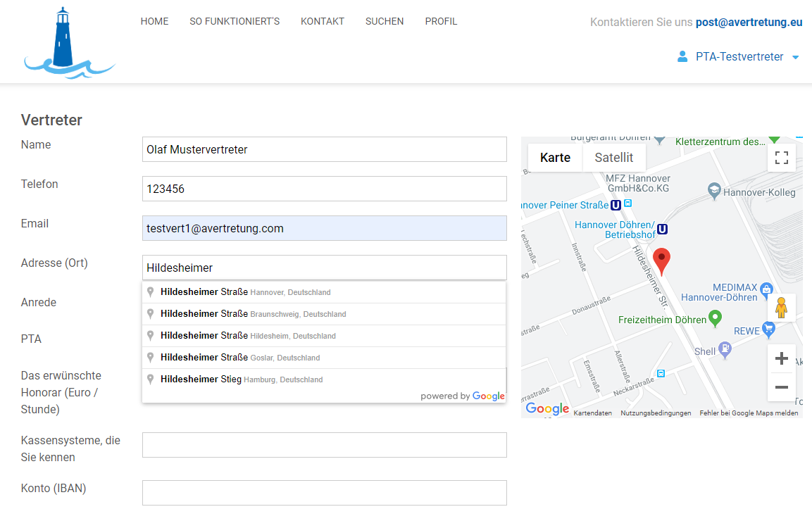Click the Freizeitheim Döhren green pin
The height and width of the screenshot is (521, 812).
coord(715,318)
